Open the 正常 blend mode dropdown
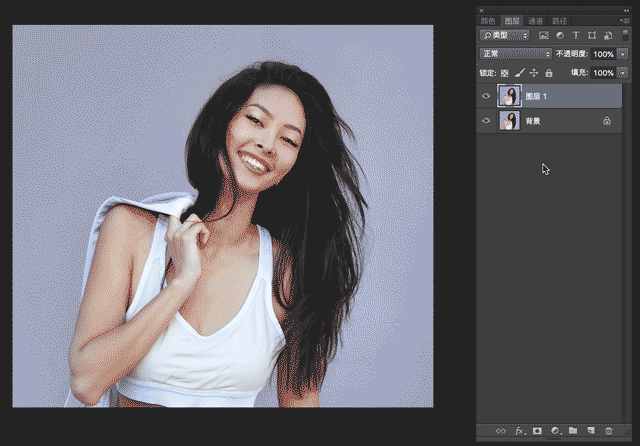 pyautogui.click(x=516, y=54)
